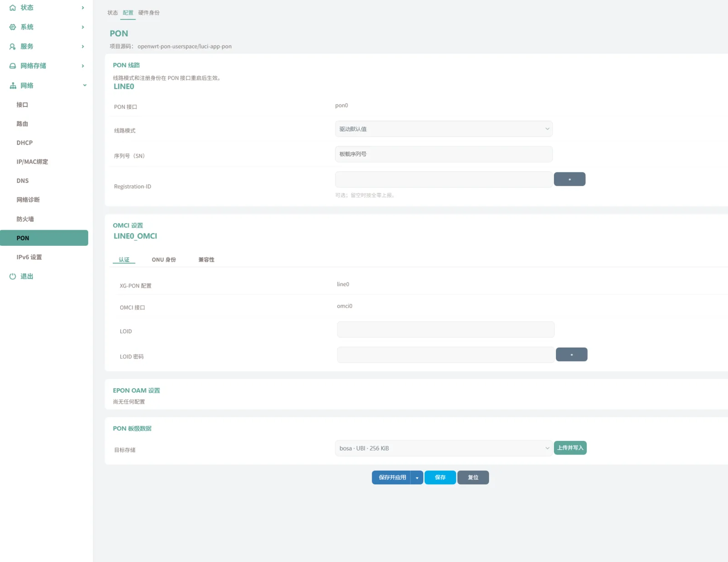Click the 状态 home icon in sidebar
Image resolution: width=728 pixels, height=562 pixels.
13,8
